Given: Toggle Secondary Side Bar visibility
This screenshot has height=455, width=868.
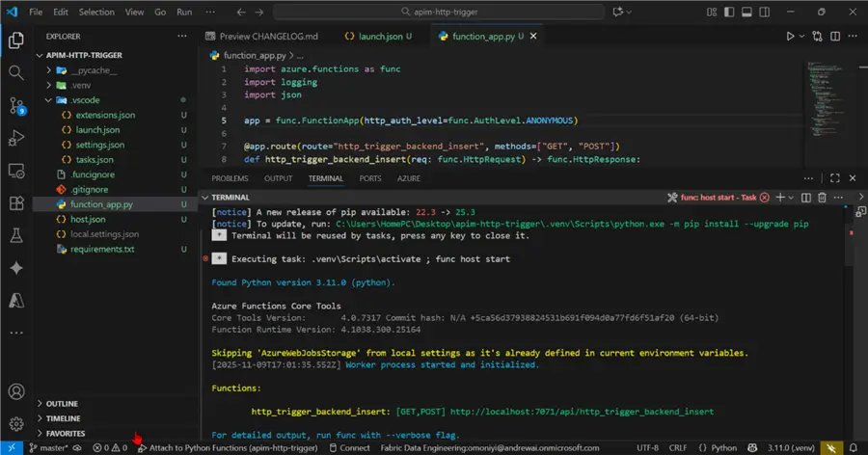Looking at the screenshot, I should (x=765, y=12).
